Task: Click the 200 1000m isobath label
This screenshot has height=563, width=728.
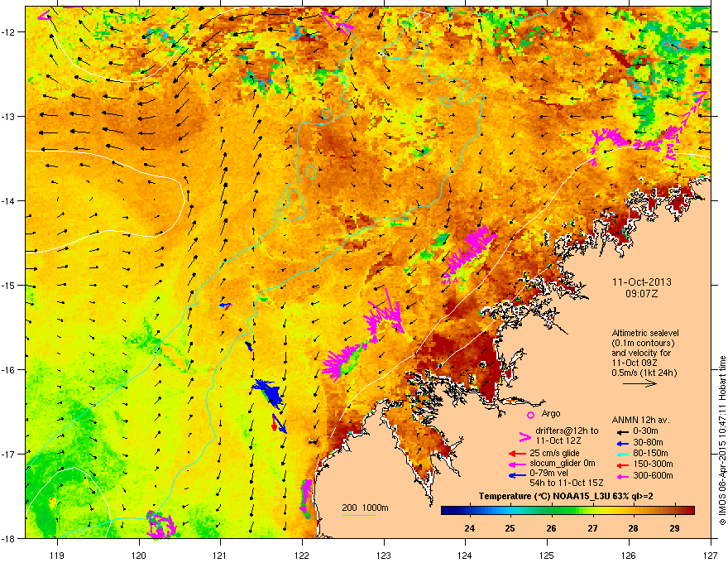Action: tap(365, 508)
